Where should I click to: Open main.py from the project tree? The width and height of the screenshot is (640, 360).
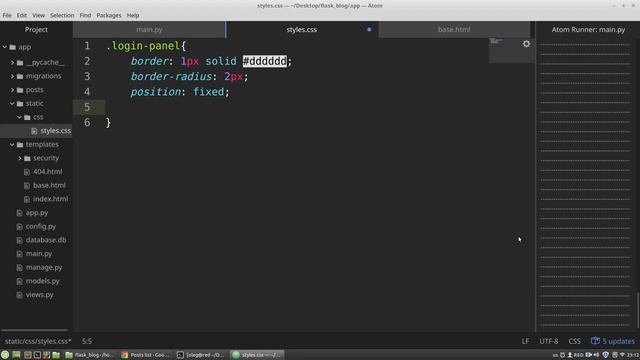coord(39,254)
